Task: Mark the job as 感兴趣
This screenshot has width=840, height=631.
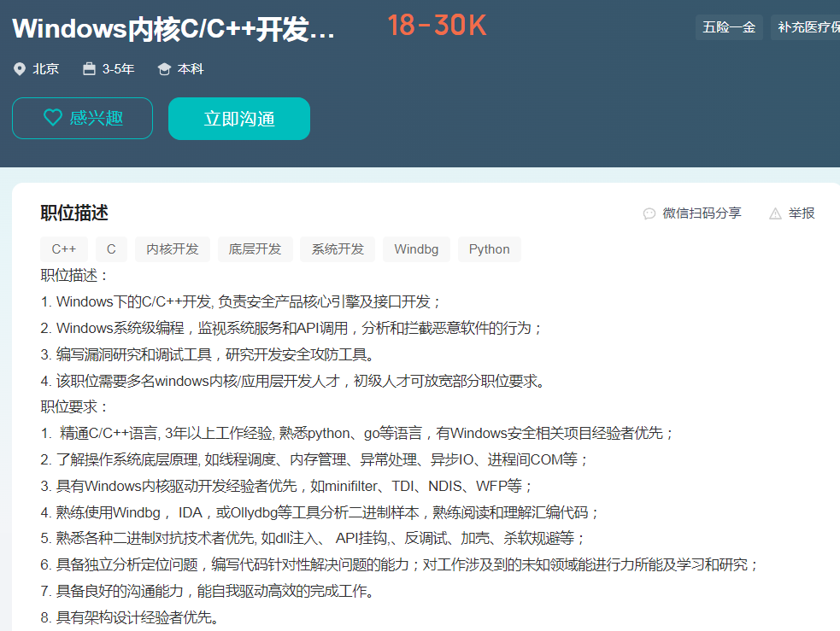Action: coord(83,119)
